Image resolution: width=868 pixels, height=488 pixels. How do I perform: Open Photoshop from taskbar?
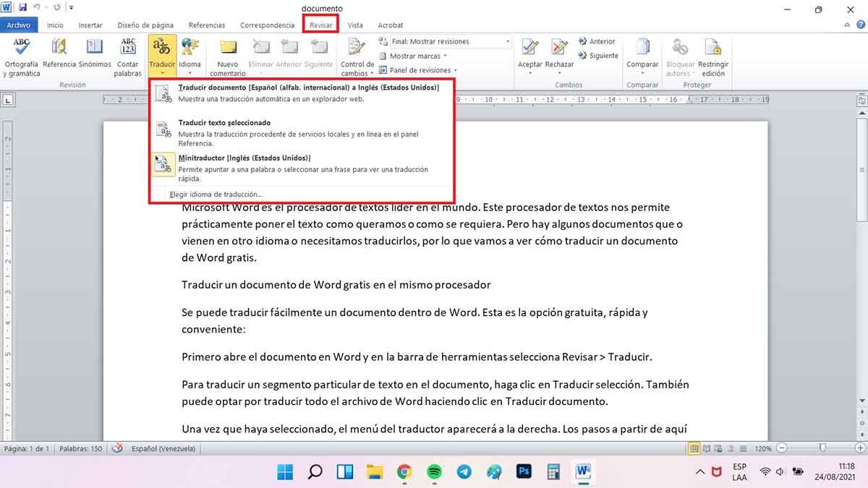(x=524, y=472)
